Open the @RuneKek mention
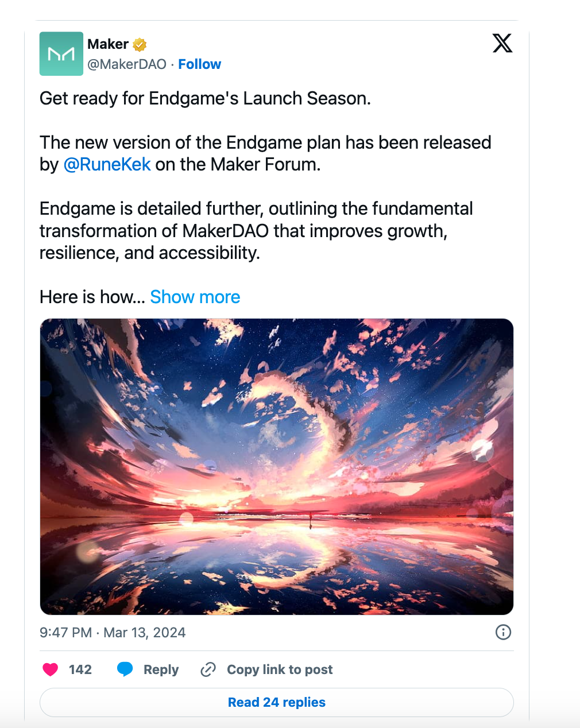This screenshot has width=580, height=728. click(x=107, y=165)
